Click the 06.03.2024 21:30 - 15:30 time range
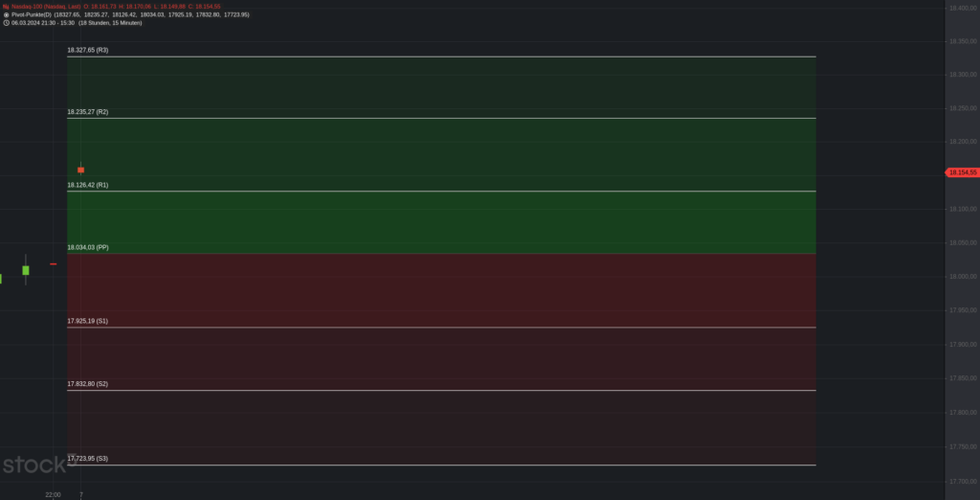 coord(42,23)
